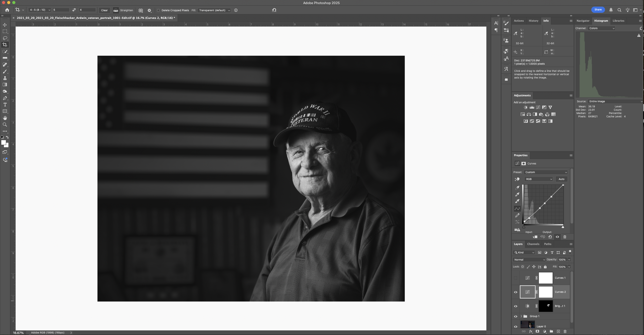Expand the Group 1 layer folder
644x335 pixels.
[x=521, y=316]
